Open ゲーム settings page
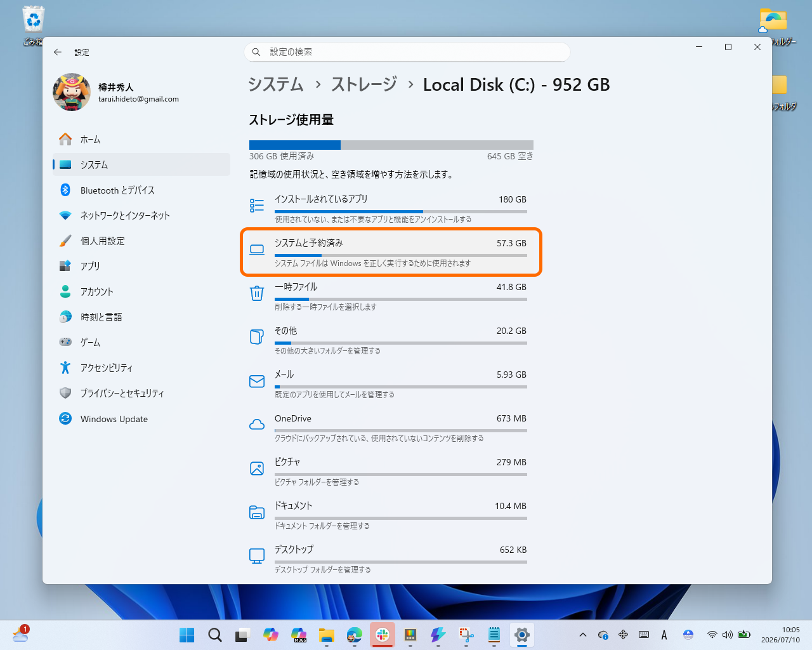This screenshot has width=812, height=650. [141, 342]
